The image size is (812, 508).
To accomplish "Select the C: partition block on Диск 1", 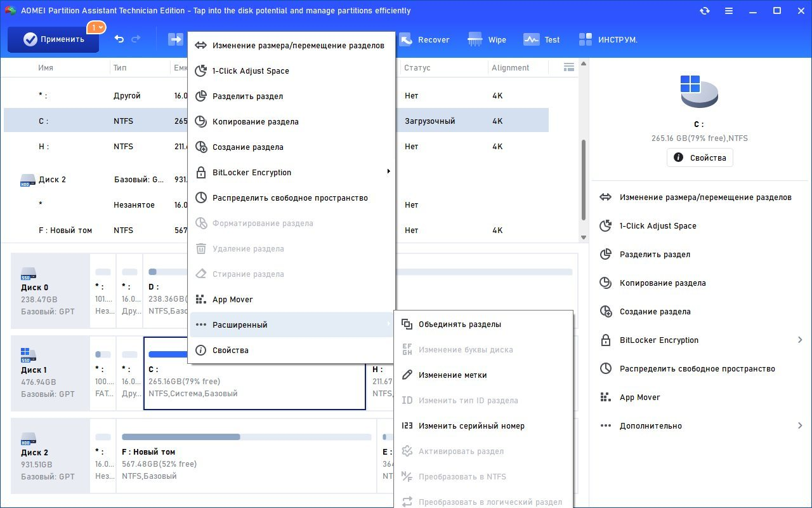I will (255, 373).
